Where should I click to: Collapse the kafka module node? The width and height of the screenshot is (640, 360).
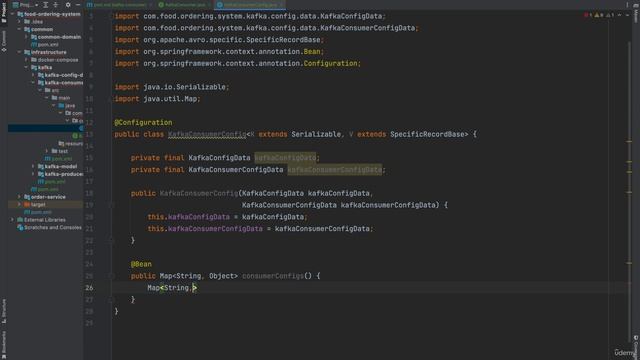(27, 67)
